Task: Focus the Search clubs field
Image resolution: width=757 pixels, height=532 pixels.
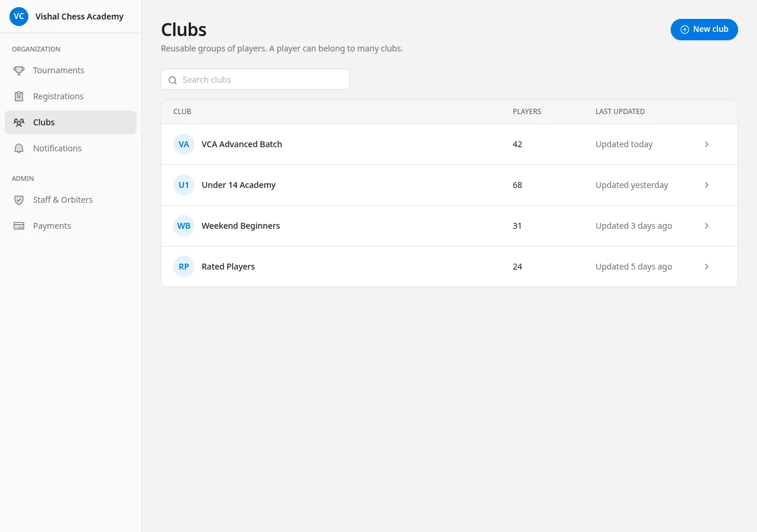Action: pyautogui.click(x=255, y=80)
